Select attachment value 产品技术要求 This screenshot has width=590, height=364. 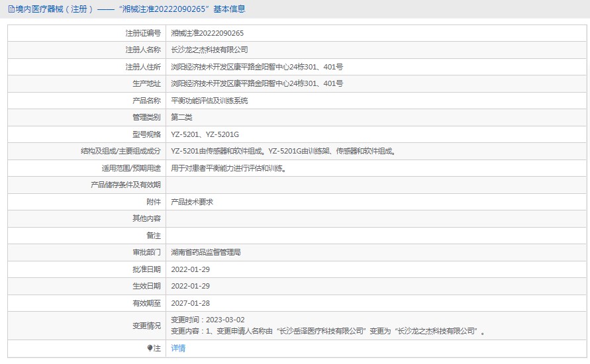192,202
